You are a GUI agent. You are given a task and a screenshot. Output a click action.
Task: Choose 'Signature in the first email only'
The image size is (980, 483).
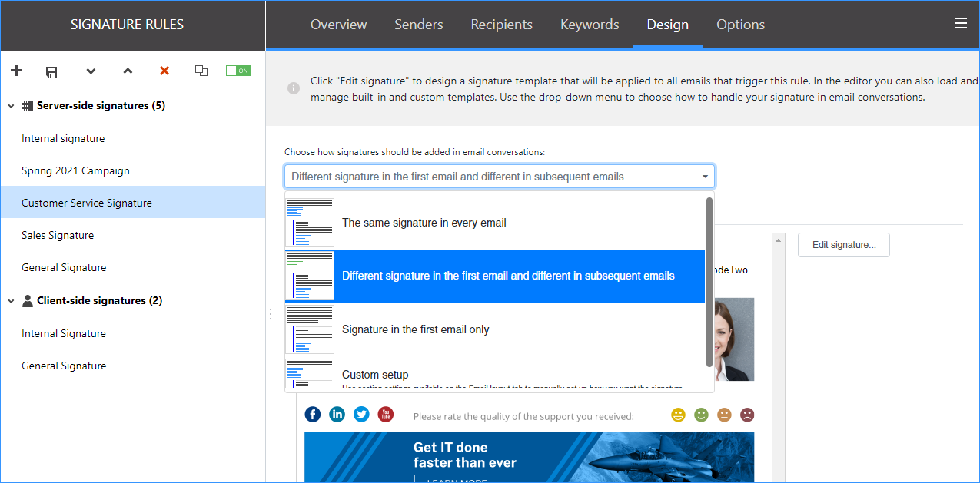[495, 329]
